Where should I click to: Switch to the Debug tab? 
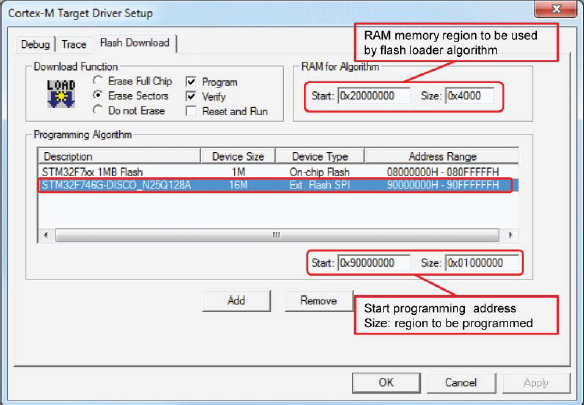click(x=35, y=44)
